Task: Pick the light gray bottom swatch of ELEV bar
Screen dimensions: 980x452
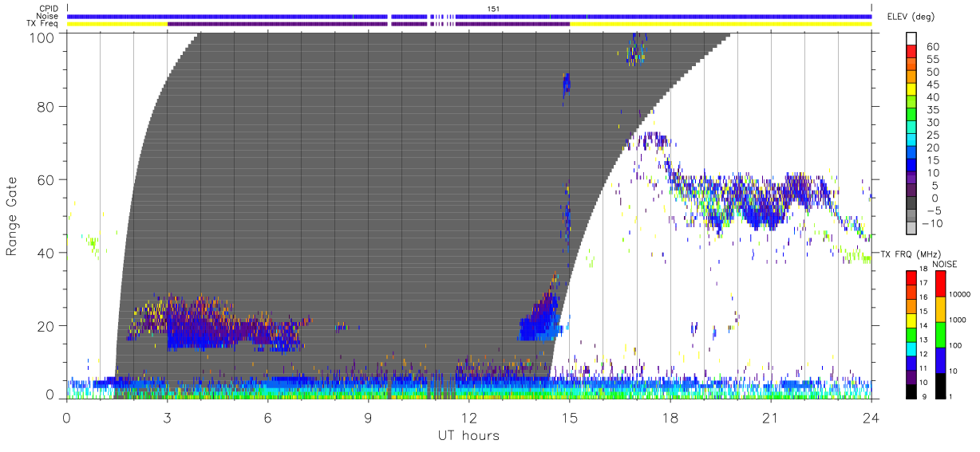Action: click(912, 229)
